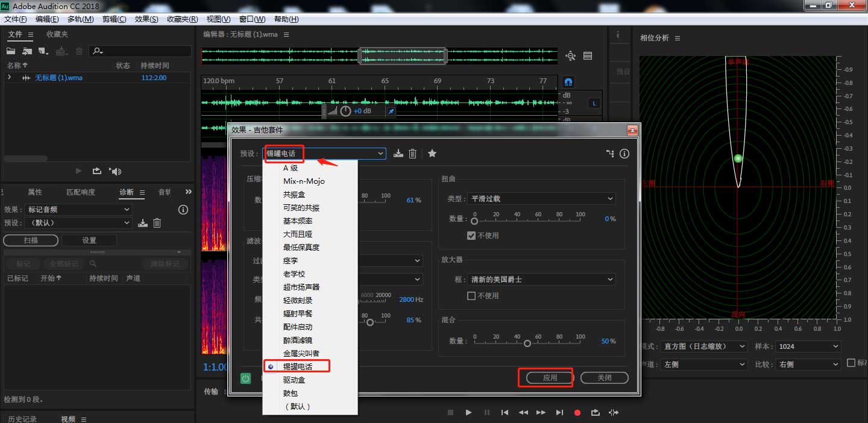Toggle the green effect power switch
868x423 pixels.
point(247,378)
